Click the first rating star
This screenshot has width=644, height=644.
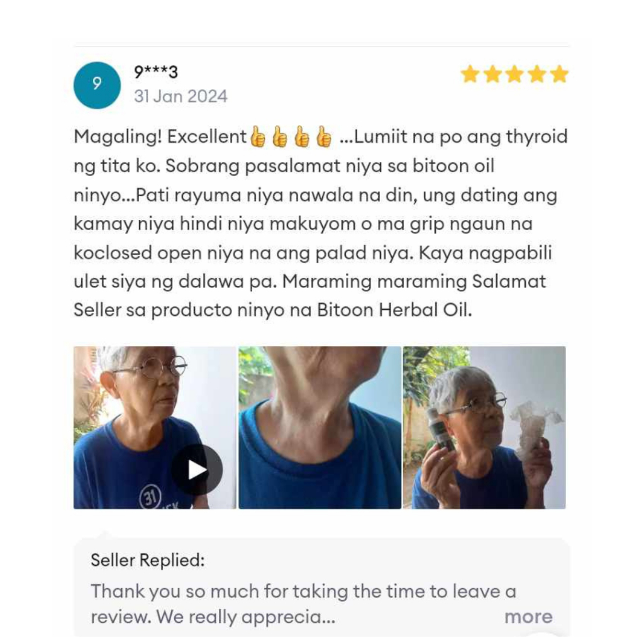(x=470, y=75)
